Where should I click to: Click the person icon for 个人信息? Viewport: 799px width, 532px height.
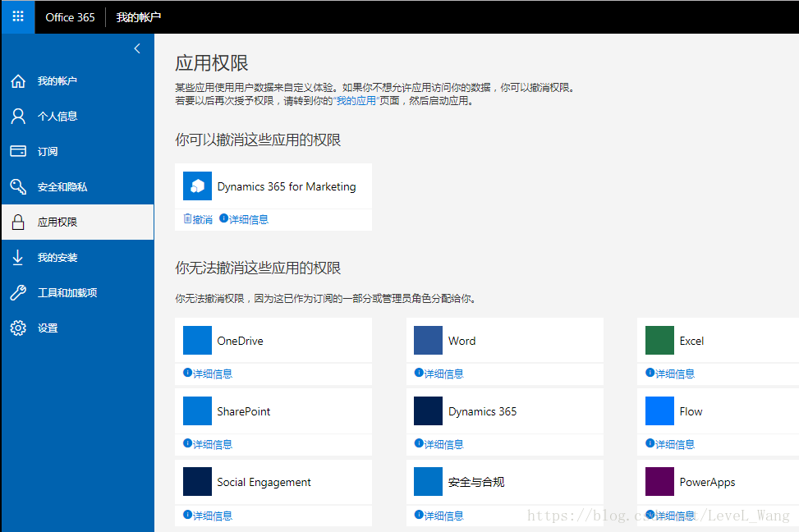pyautogui.click(x=18, y=117)
